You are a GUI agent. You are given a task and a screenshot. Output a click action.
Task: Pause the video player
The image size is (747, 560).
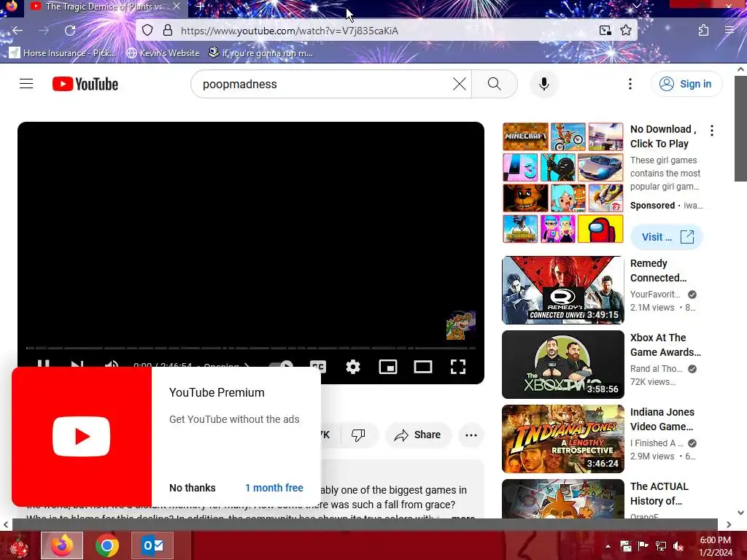click(x=43, y=363)
